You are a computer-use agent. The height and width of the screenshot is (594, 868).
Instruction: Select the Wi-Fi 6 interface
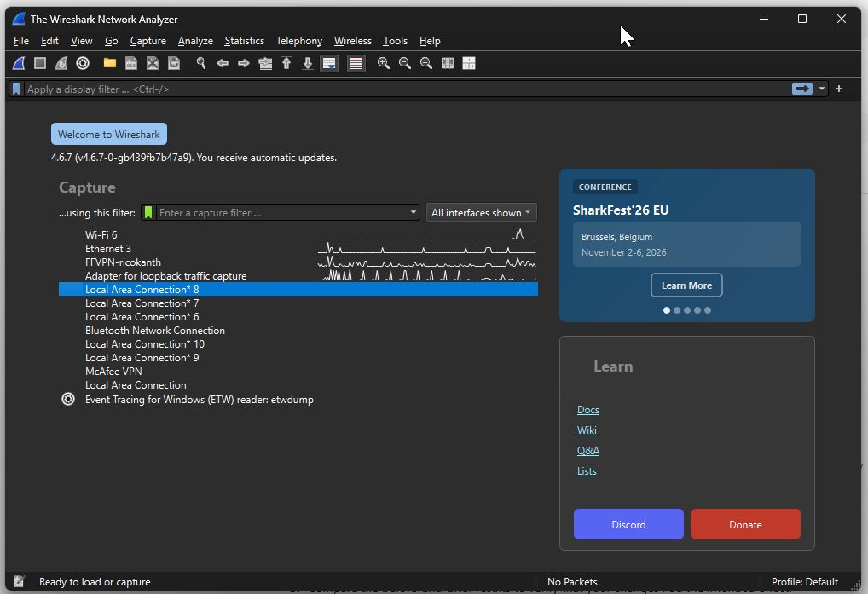point(298,235)
